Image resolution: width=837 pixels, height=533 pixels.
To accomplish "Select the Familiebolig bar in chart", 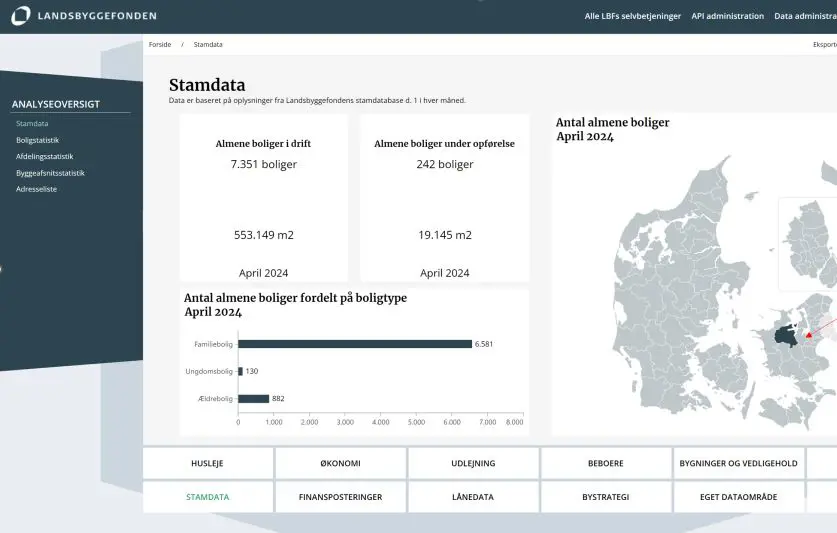I will point(355,344).
